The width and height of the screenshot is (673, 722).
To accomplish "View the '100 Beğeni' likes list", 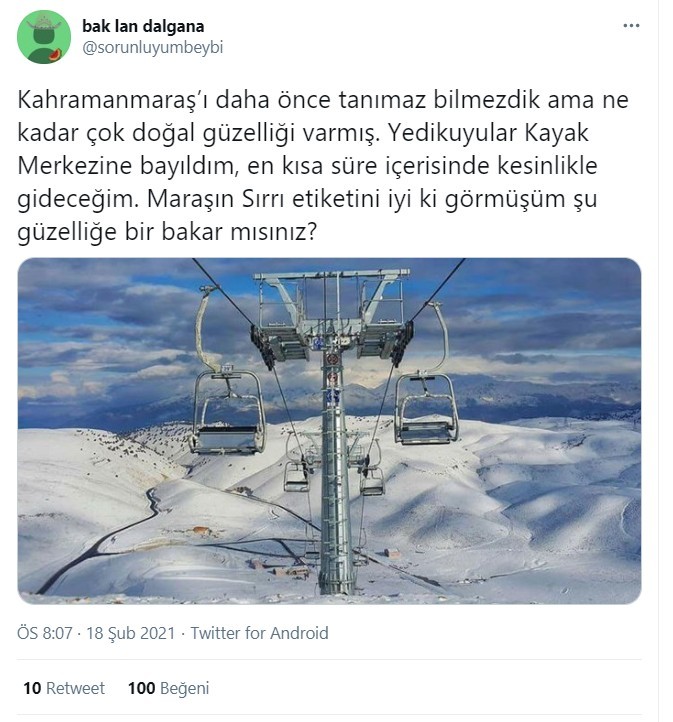I will point(168,688).
